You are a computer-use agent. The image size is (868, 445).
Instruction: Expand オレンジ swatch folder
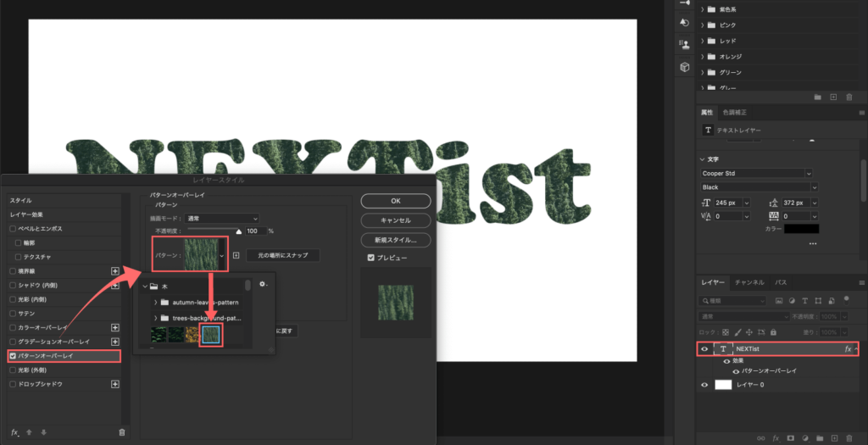click(703, 57)
